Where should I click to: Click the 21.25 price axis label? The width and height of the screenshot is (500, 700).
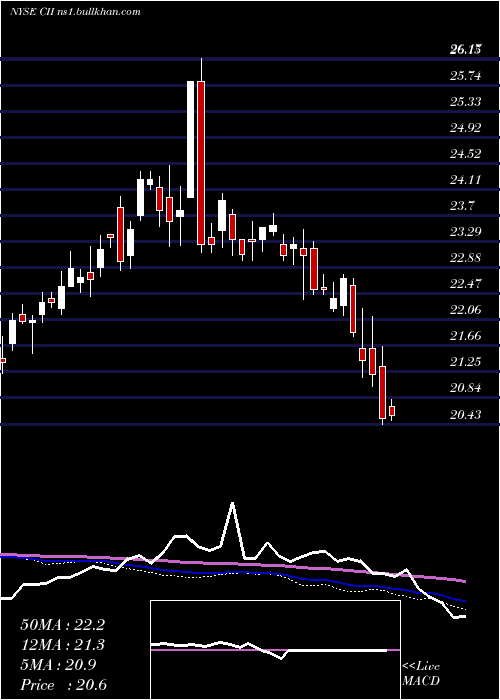[465, 362]
